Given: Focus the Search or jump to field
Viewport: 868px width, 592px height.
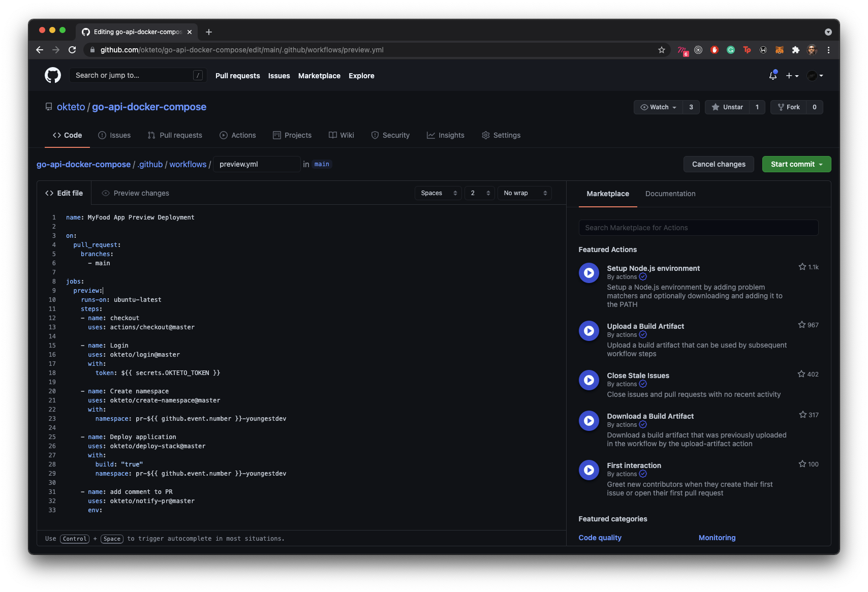Looking at the screenshot, I should pyautogui.click(x=138, y=75).
